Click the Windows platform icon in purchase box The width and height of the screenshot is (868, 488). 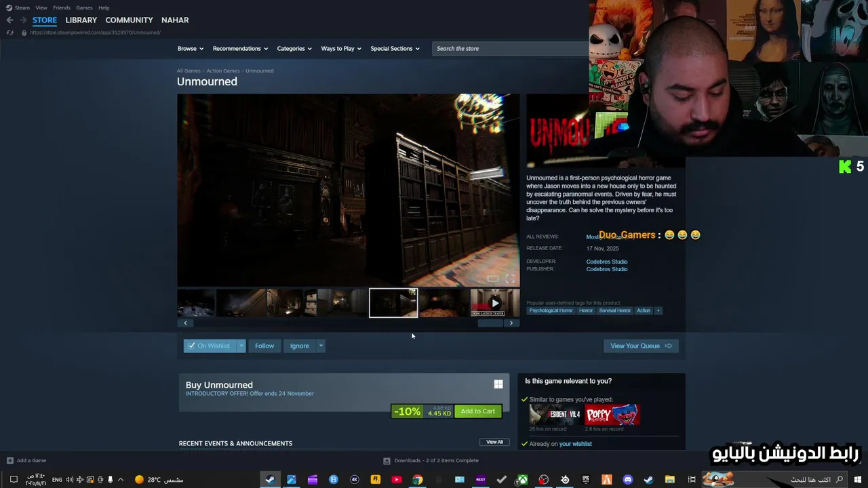(x=498, y=384)
